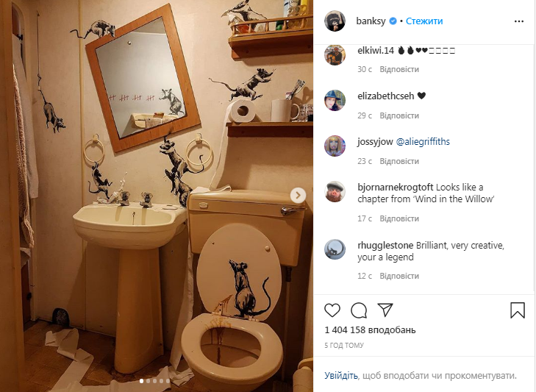The height and width of the screenshot is (392, 536).
Task: View bjornarnekrogtoft profile picture
Action: tap(335, 191)
